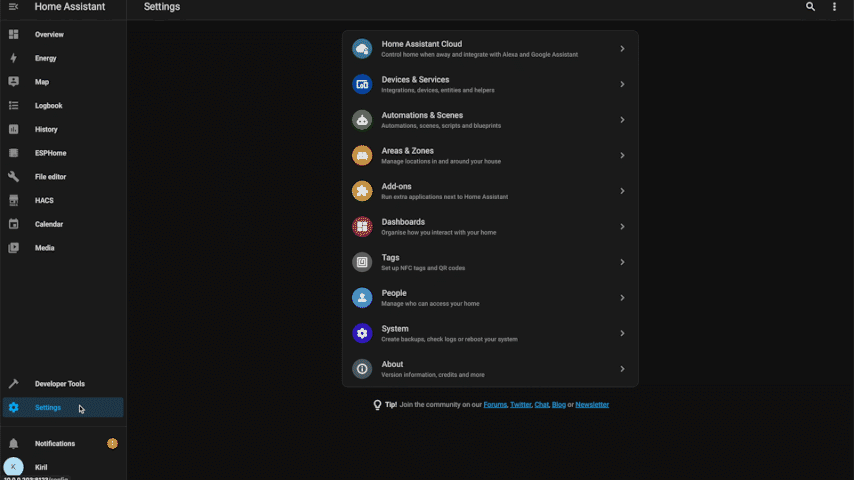Open the Twitter community link
854x480 pixels.
[520, 404]
